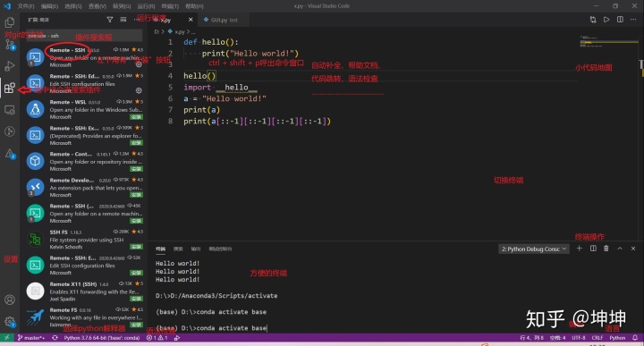Viewport: 644px width, 346px height.
Task: Open the Selection menu
Action: pos(73,6)
